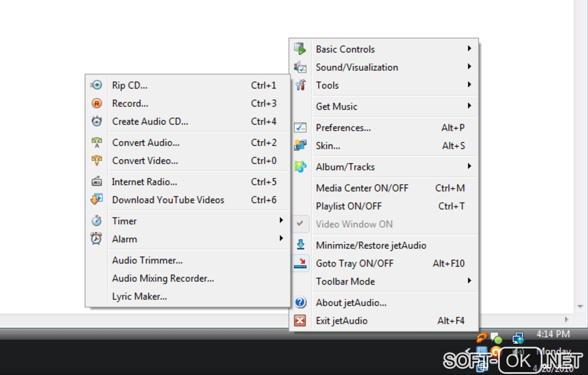Choose Exit jetAudio
This screenshot has width=588, height=375.
coord(383,321)
